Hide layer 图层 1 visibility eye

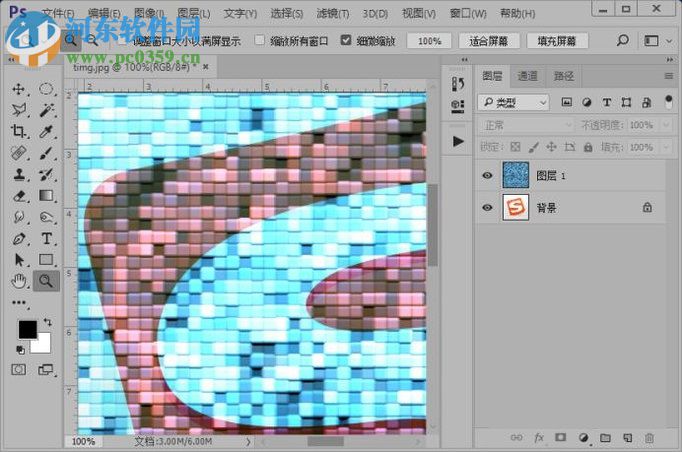point(487,175)
